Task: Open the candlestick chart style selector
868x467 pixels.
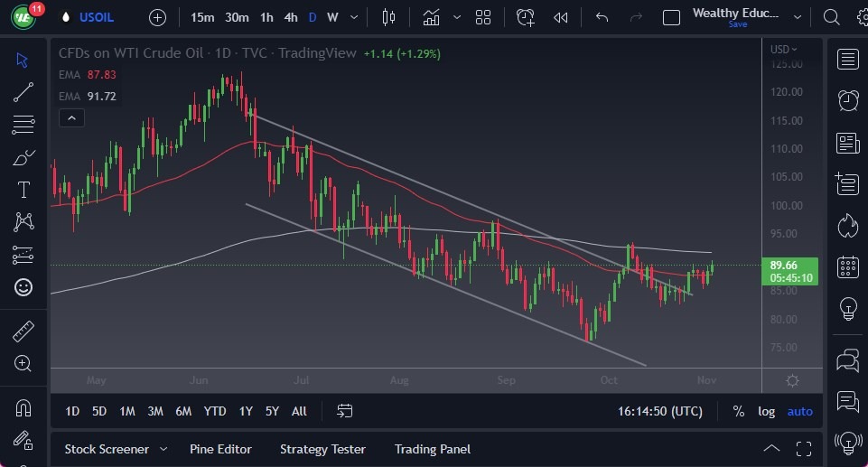Action: [x=389, y=17]
